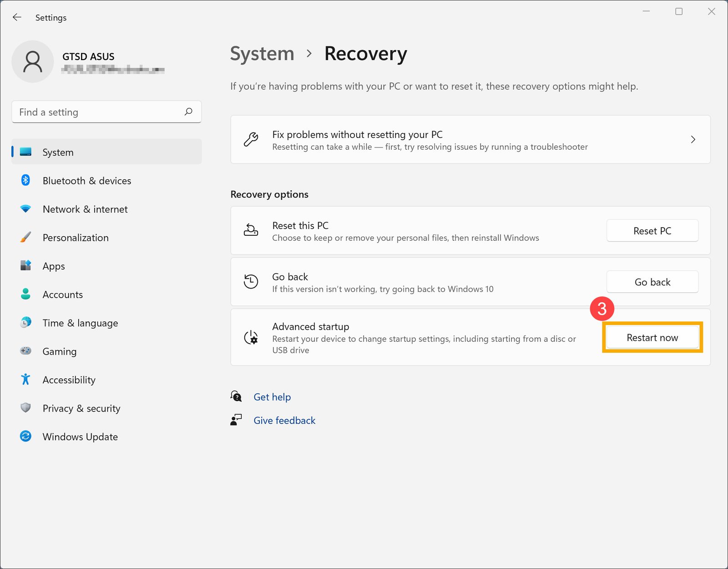Open Bluetooth & devices settings

(86, 181)
